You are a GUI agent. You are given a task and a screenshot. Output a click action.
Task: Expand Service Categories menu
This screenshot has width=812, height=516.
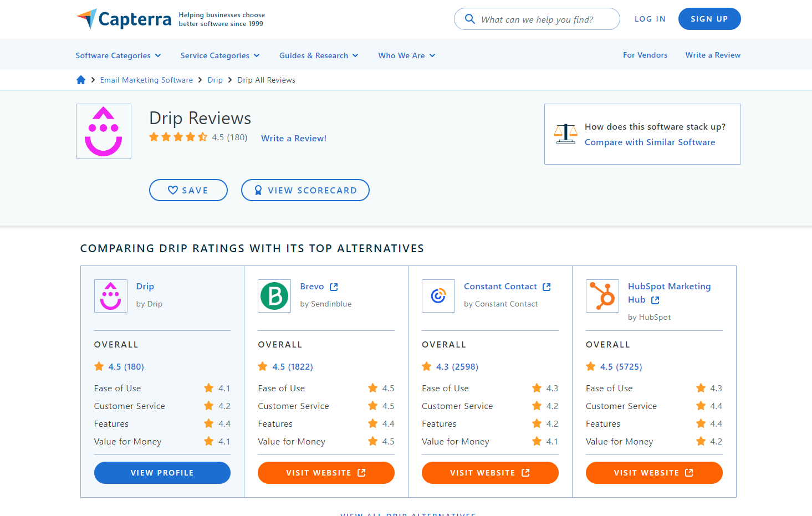click(220, 55)
